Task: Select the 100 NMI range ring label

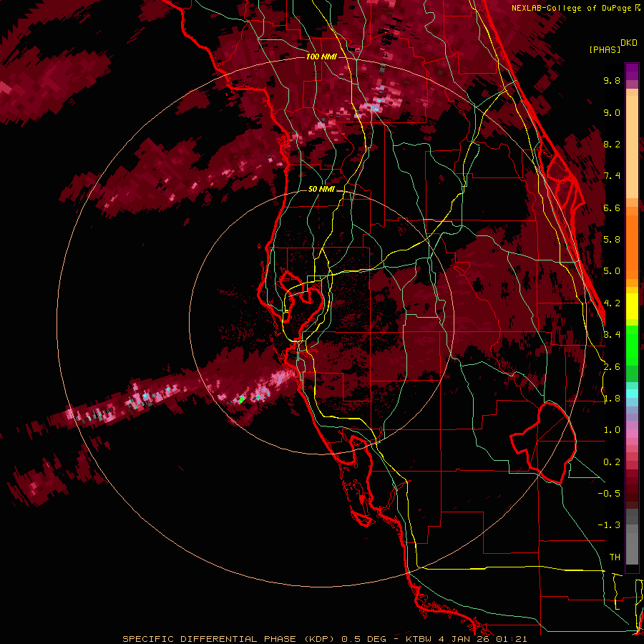Action: 321,57
